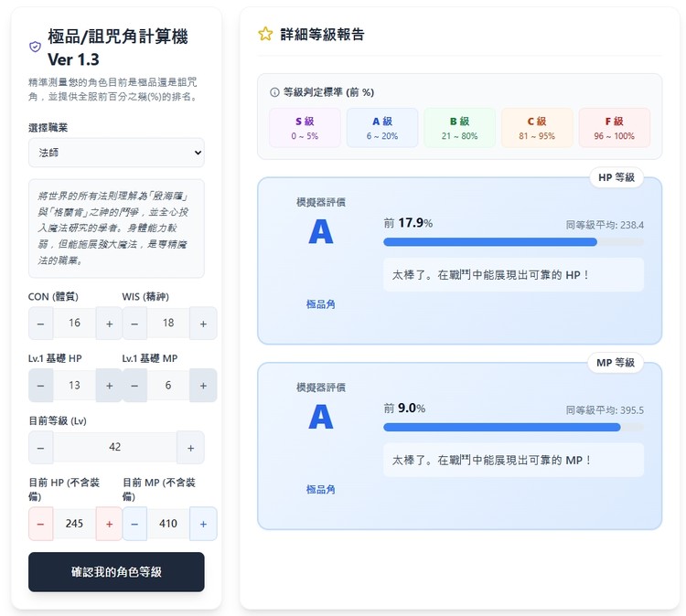Select the B 級 21~80% tier card
686x616 pixels.
coord(459,128)
